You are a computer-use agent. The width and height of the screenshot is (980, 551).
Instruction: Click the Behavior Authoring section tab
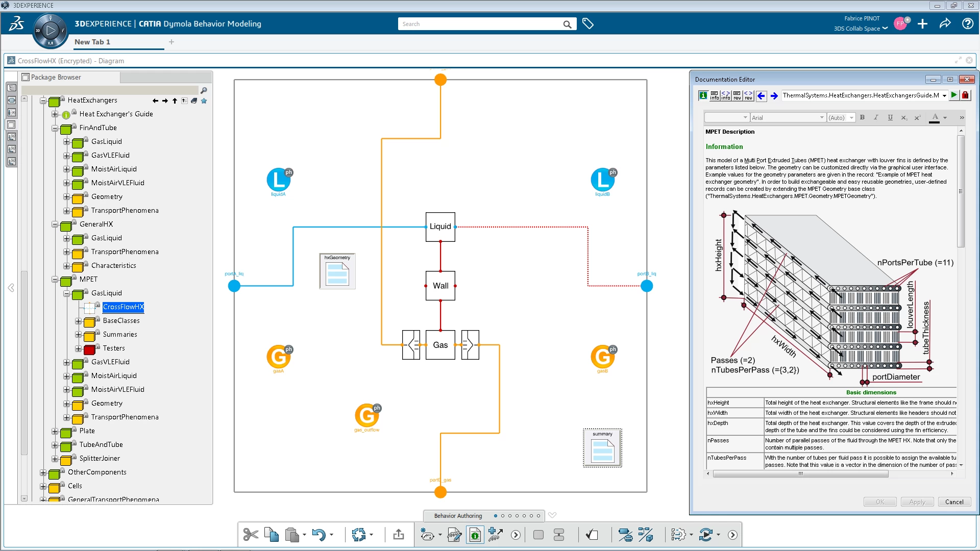coord(458,516)
